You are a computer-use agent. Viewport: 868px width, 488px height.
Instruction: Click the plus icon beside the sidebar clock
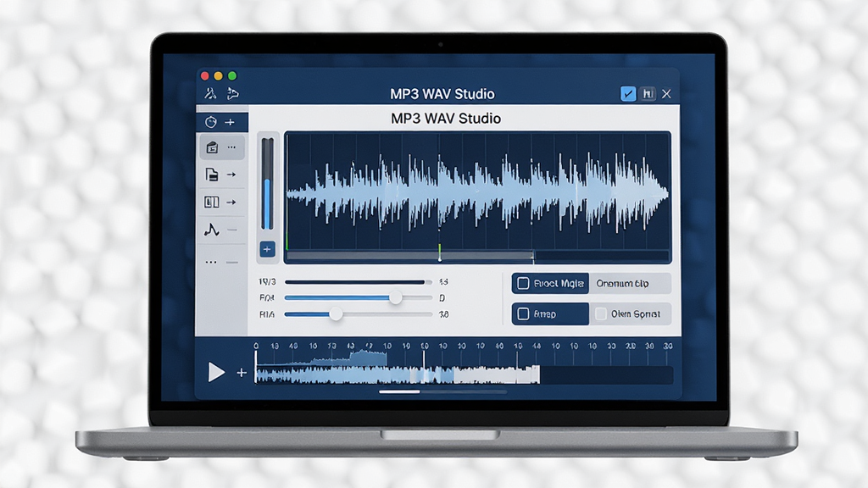(x=230, y=122)
